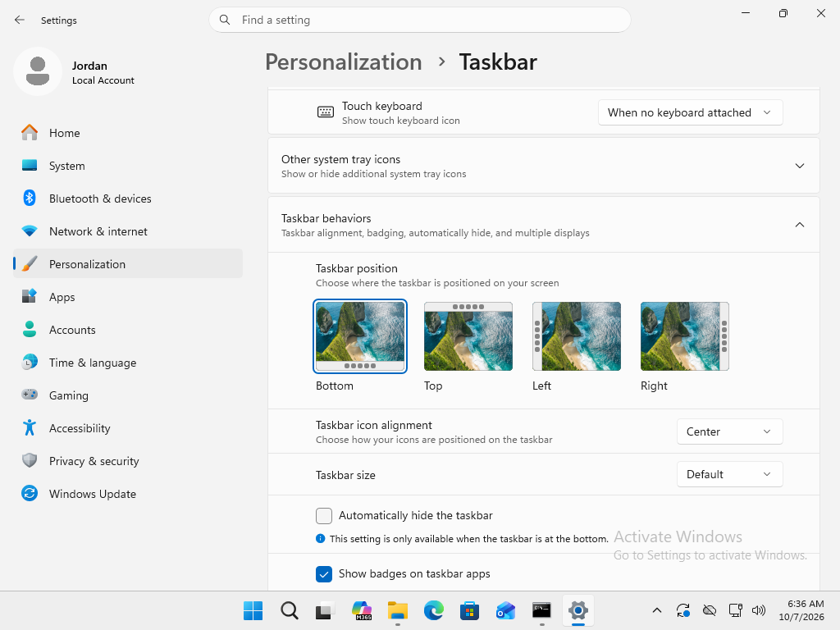Click the network display tray icon
Viewport: 840px width, 630px height.
[735, 610]
